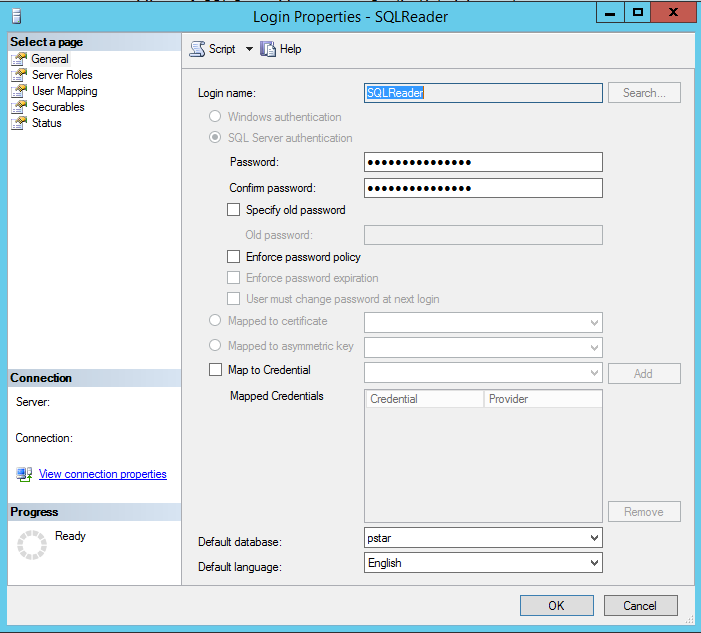Image resolution: width=701 pixels, height=633 pixels.
Task: Click the Server Roles page icon
Action: (x=19, y=75)
